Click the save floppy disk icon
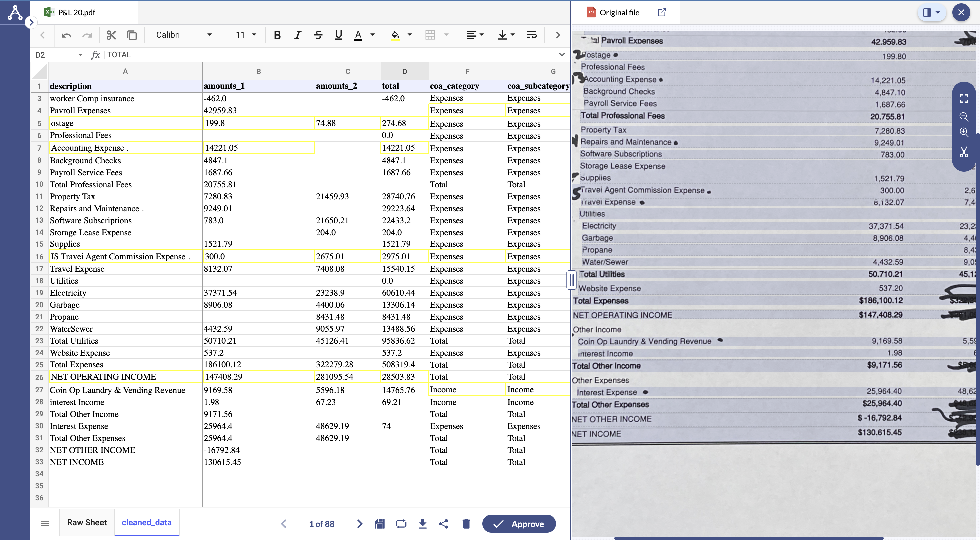This screenshot has height=540, width=980. (x=379, y=524)
